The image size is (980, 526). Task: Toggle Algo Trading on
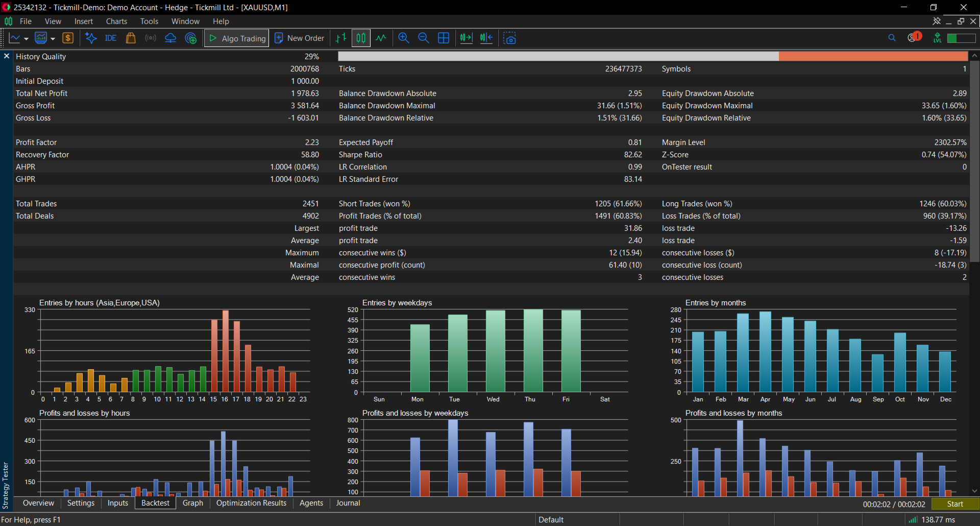click(x=237, y=38)
